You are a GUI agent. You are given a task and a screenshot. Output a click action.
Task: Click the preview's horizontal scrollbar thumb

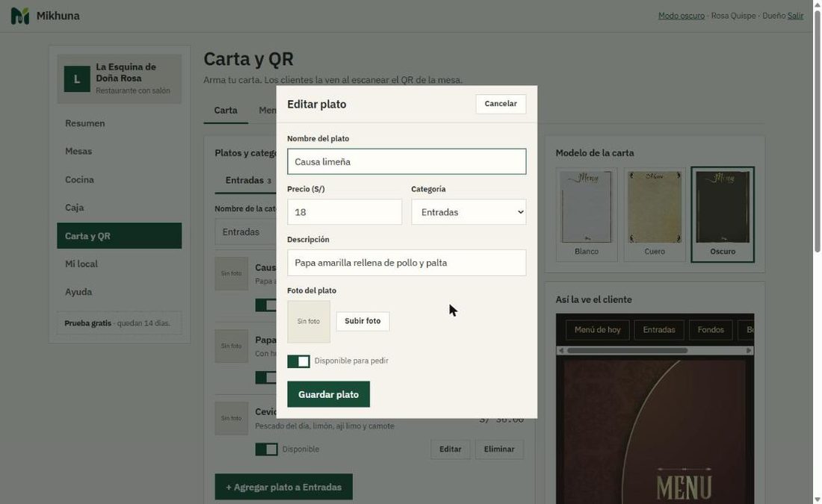(x=627, y=350)
